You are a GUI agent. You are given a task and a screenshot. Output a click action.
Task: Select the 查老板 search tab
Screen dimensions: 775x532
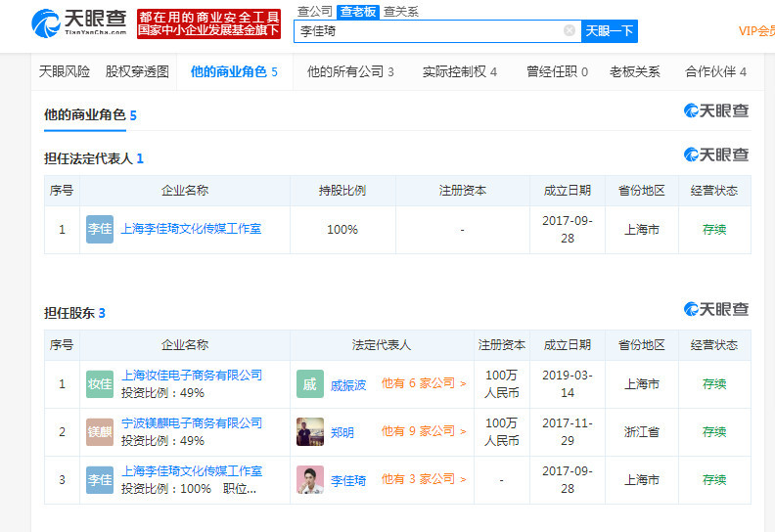(x=358, y=12)
